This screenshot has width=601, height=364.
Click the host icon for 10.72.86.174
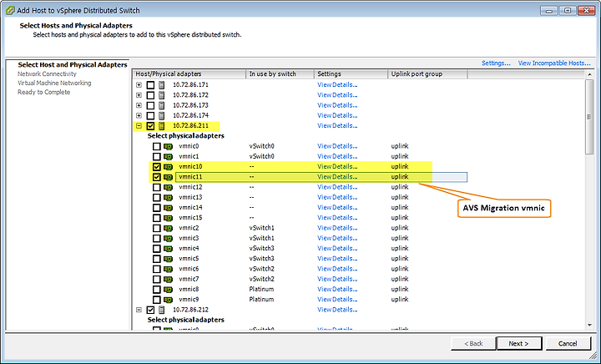click(162, 115)
